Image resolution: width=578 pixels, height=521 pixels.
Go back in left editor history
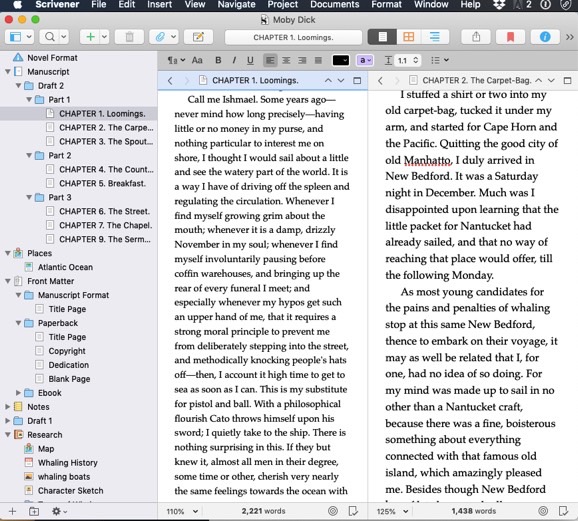[170, 80]
